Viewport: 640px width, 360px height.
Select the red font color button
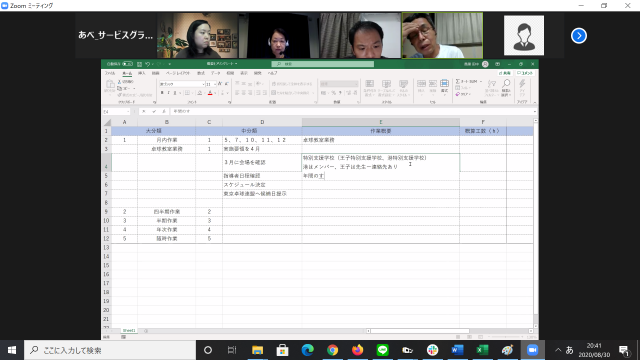210,93
